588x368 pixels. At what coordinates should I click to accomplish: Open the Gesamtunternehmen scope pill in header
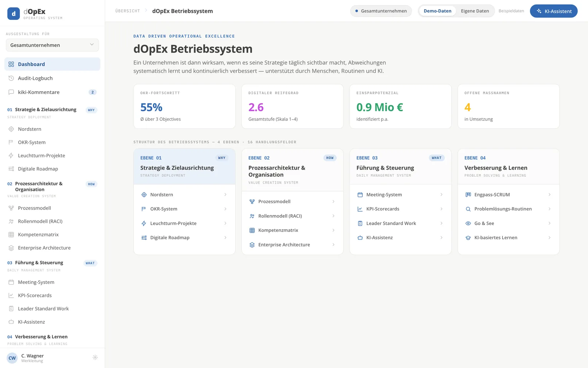[x=381, y=11]
